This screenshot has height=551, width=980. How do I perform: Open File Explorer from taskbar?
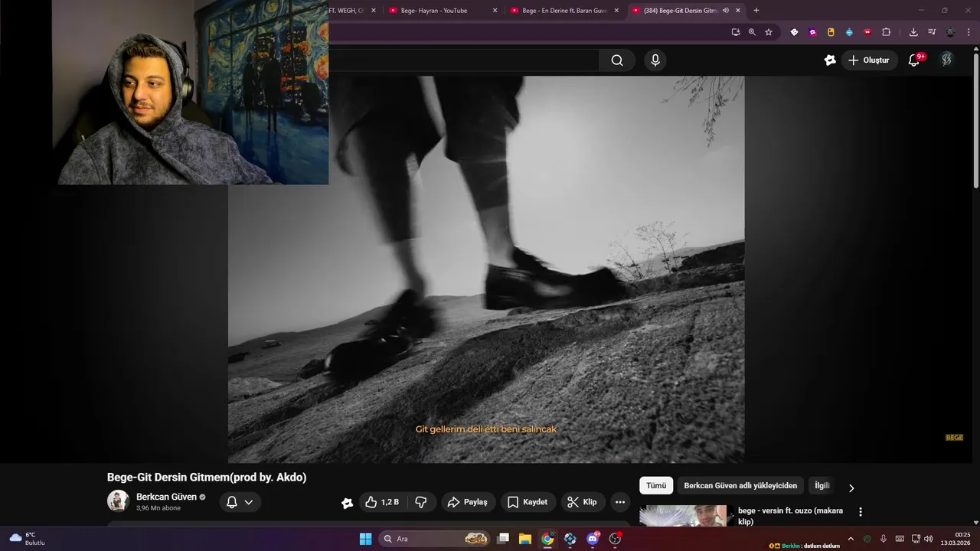525,539
